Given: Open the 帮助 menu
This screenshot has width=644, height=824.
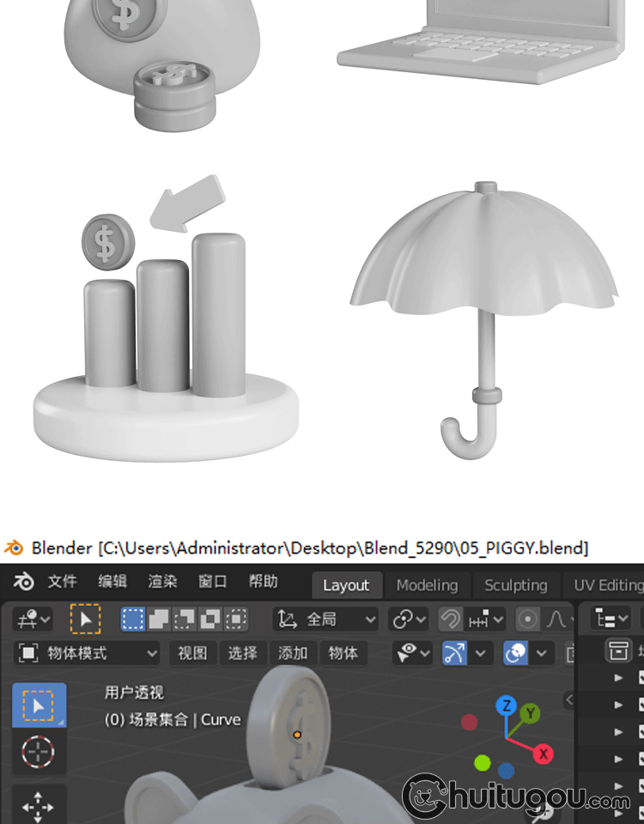Looking at the screenshot, I should [263, 582].
